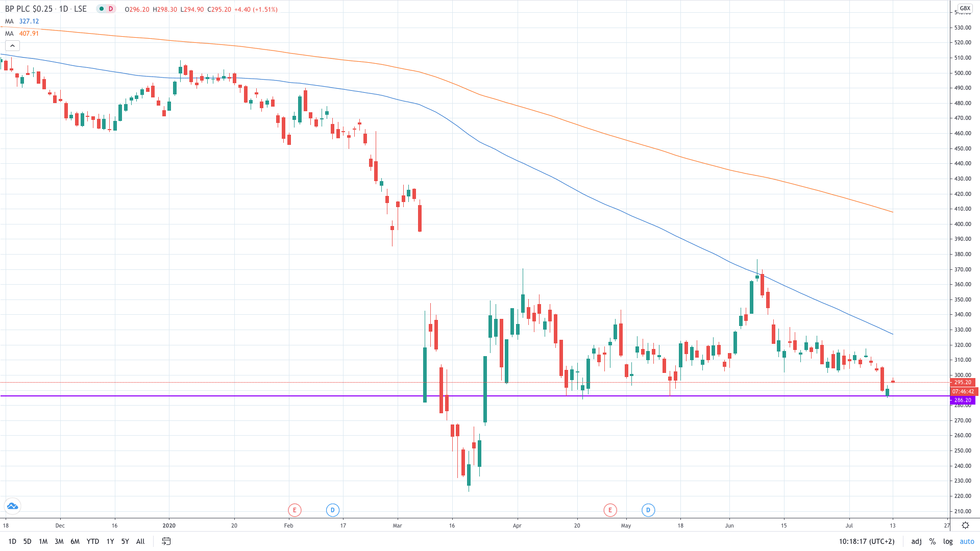Select the 3M time range
Image resolution: width=980 pixels, height=551 pixels.
point(59,541)
